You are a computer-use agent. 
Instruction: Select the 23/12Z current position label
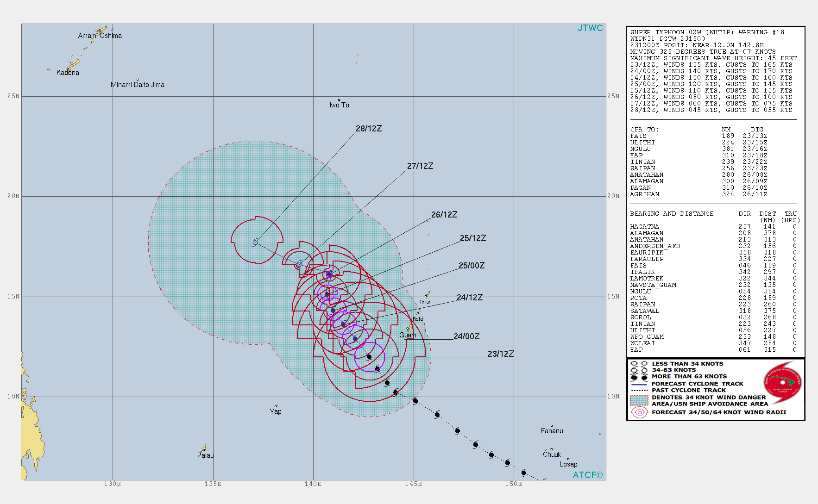[501, 354]
